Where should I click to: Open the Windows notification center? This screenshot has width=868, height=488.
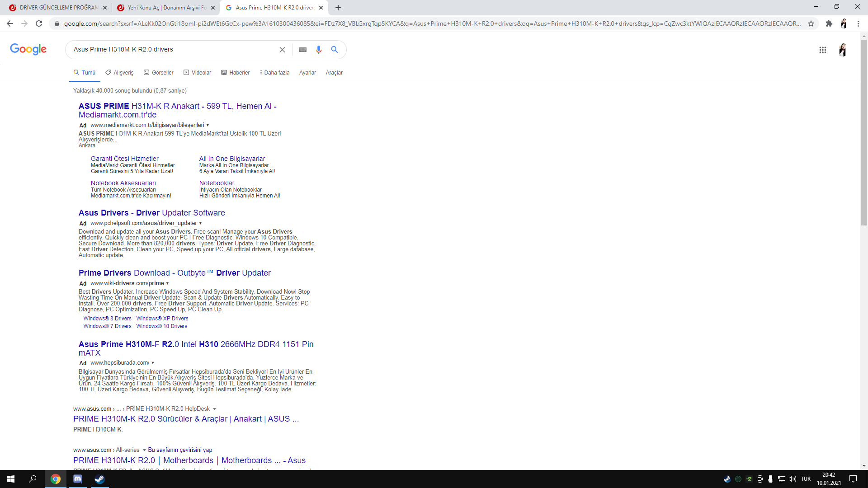tap(853, 479)
